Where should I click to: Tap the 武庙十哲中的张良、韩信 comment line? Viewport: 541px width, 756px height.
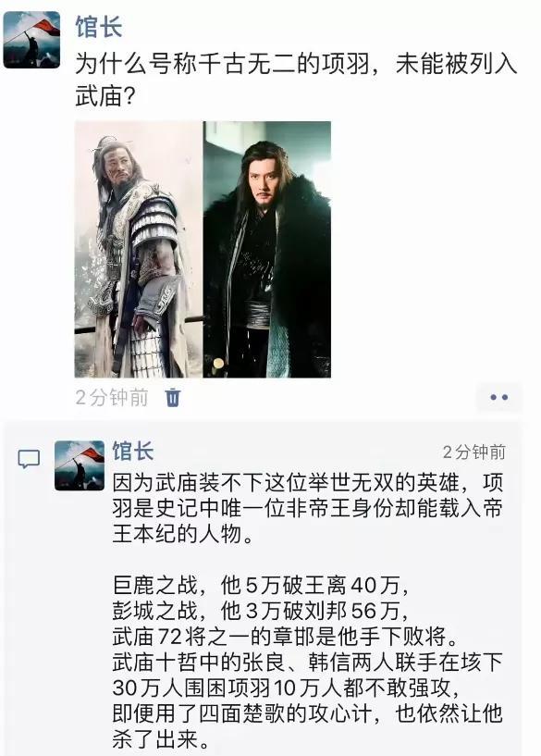click(308, 663)
